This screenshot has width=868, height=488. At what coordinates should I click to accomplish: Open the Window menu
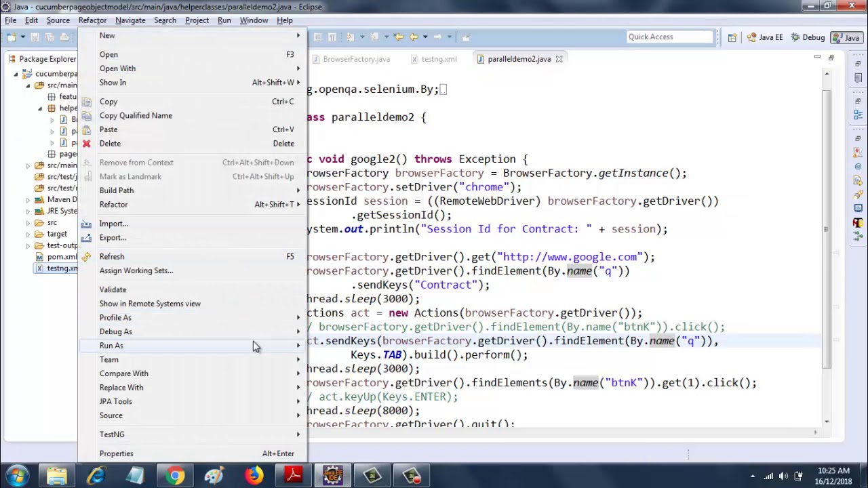coord(254,20)
